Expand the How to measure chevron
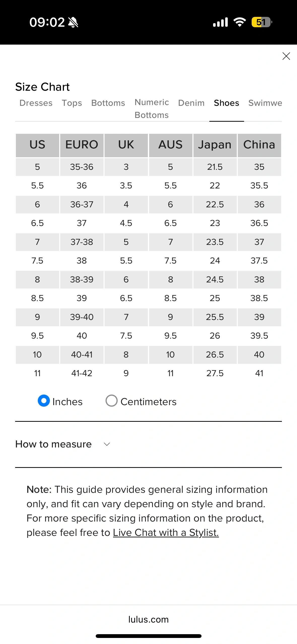The image size is (297, 644). (x=107, y=444)
